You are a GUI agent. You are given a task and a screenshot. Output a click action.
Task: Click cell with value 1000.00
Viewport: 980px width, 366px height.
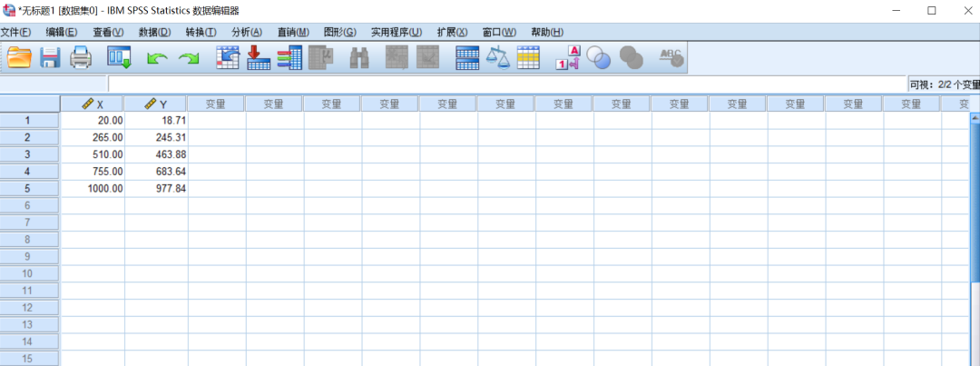(93, 188)
